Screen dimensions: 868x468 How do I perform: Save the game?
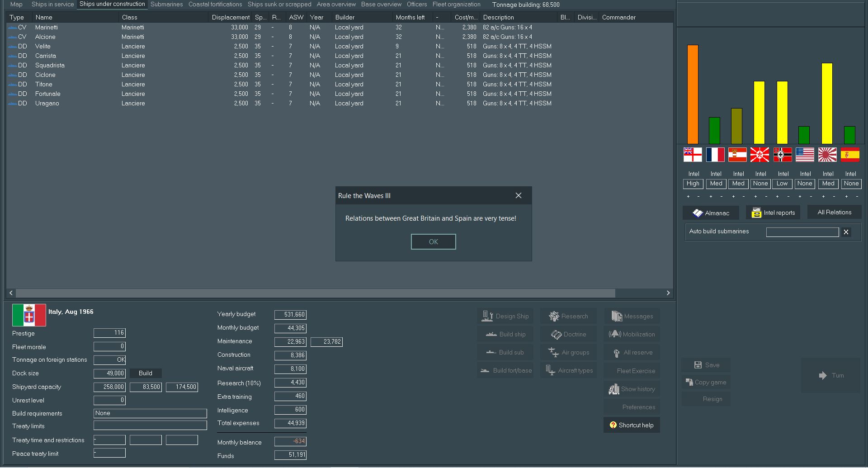pos(706,365)
